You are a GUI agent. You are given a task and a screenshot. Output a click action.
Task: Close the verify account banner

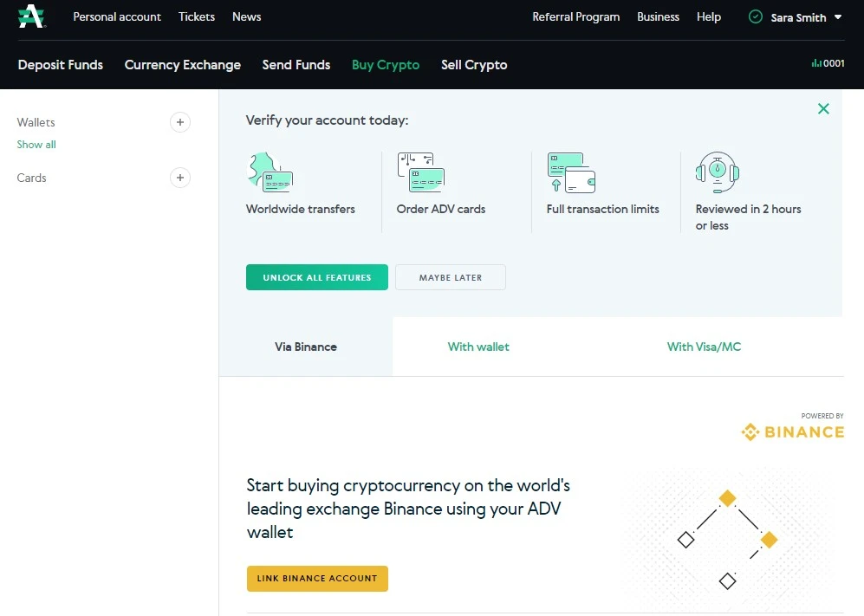click(823, 108)
